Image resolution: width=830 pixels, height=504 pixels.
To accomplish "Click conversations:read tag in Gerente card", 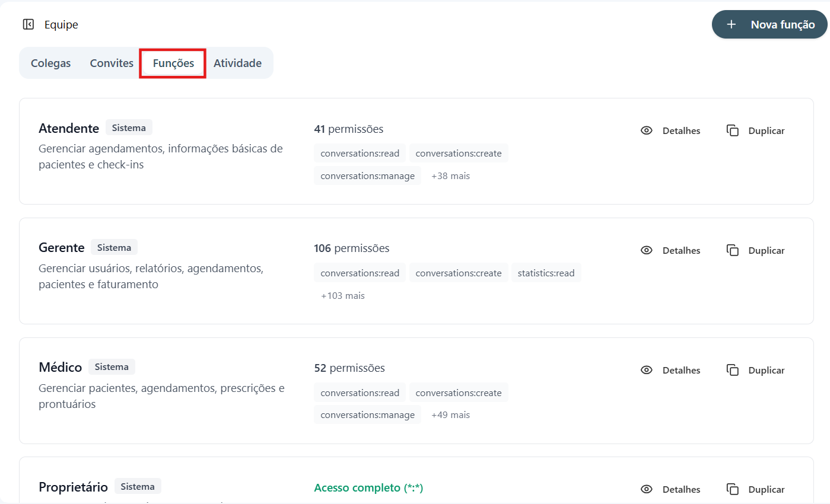I will tap(360, 273).
